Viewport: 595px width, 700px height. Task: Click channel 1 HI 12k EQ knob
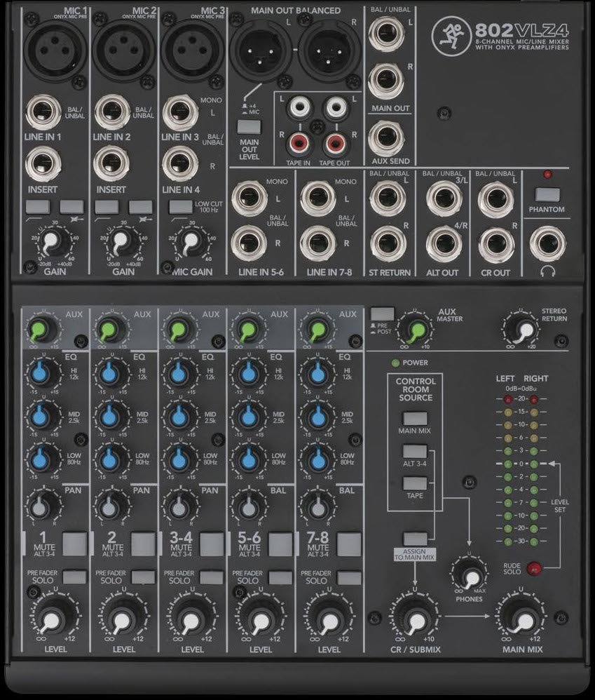41,372
